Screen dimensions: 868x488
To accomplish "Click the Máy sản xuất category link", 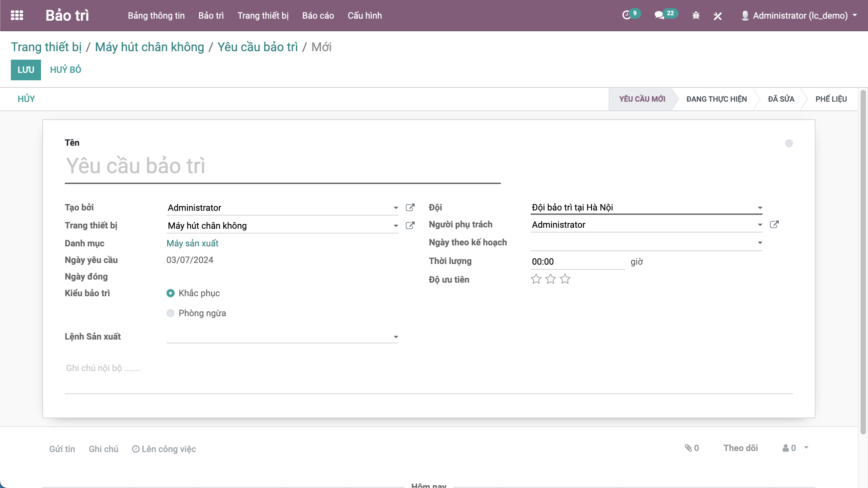I will click(x=192, y=243).
